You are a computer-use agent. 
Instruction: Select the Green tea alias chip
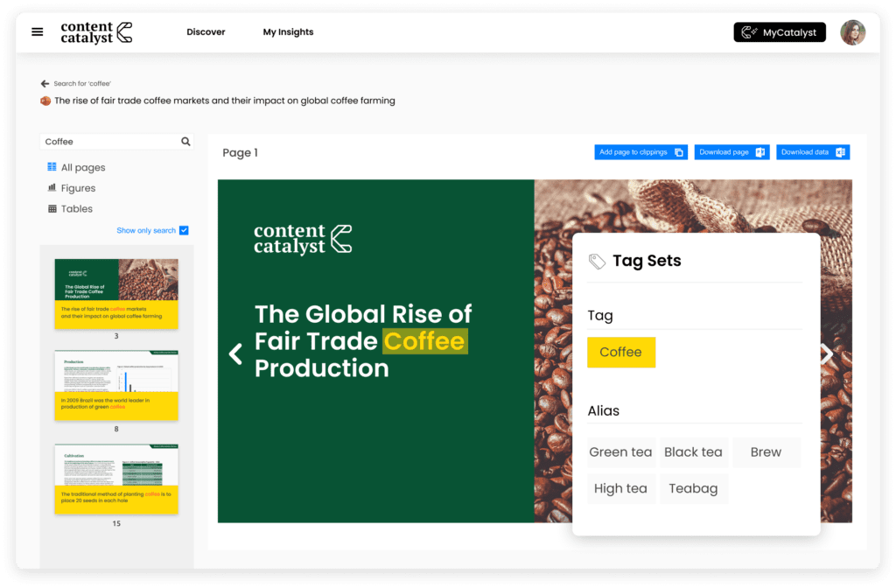click(620, 451)
